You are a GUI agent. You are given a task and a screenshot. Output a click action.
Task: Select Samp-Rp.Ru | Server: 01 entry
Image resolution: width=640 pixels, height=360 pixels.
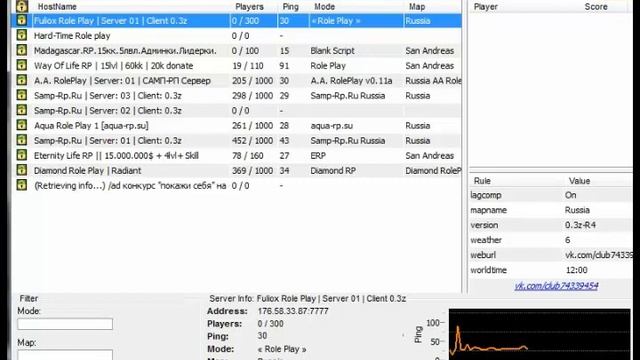(237, 140)
